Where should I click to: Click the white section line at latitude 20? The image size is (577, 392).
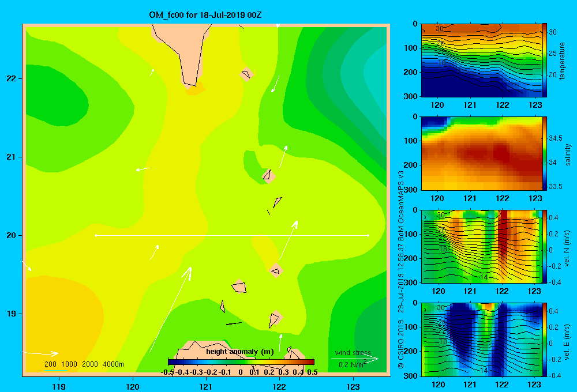point(232,235)
